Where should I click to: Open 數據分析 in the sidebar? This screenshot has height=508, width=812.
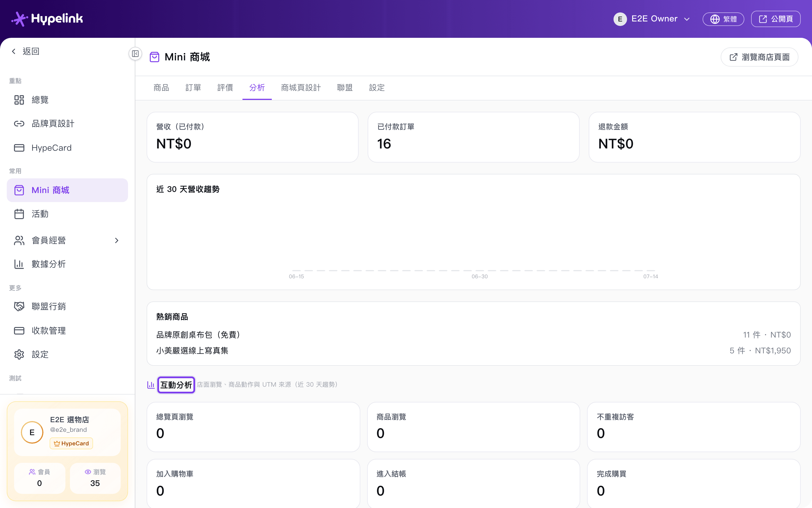coord(67,264)
